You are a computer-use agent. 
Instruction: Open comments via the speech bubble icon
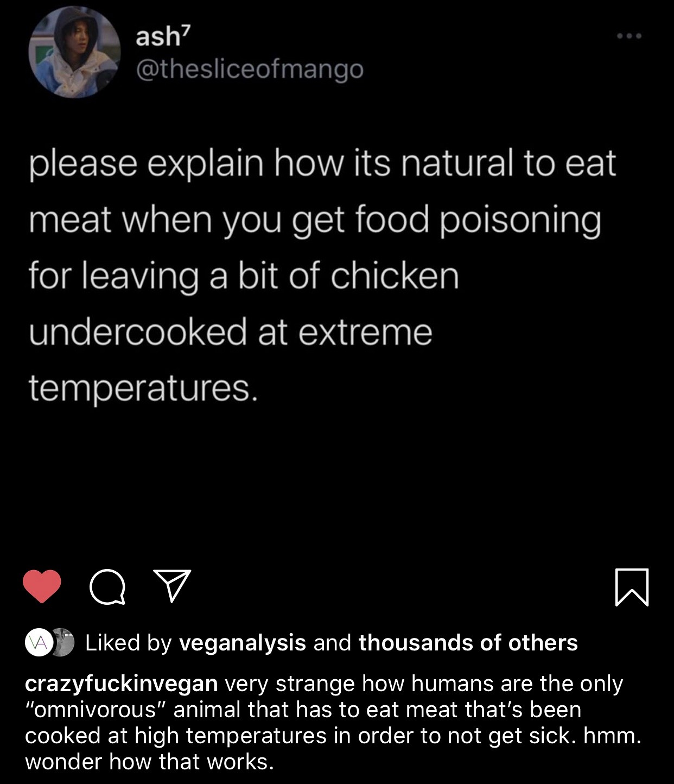click(107, 586)
